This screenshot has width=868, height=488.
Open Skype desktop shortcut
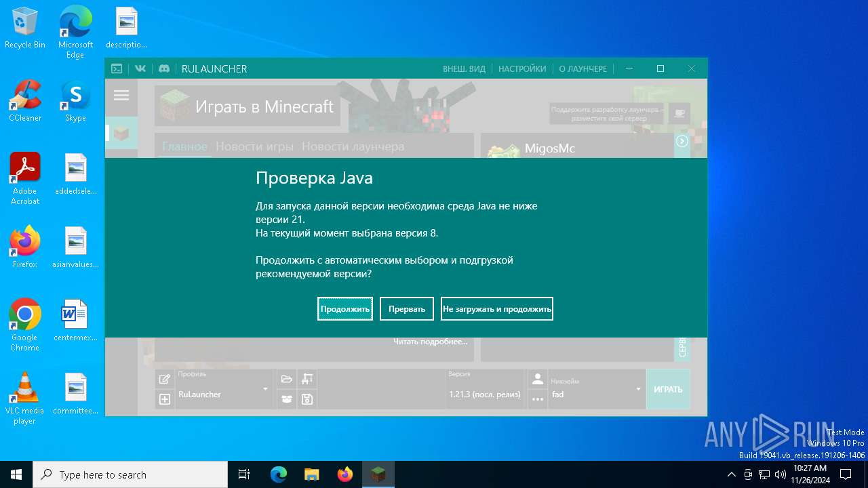pyautogui.click(x=75, y=102)
